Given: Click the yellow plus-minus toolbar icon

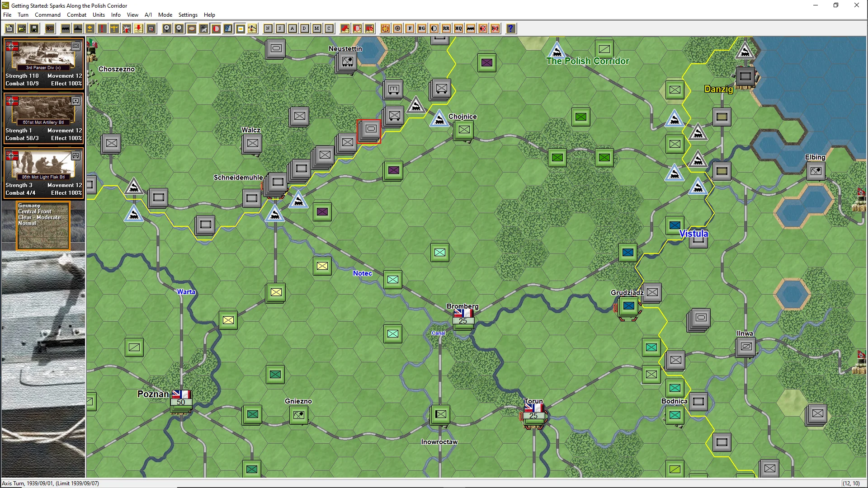Looking at the screenshot, I should (x=90, y=28).
